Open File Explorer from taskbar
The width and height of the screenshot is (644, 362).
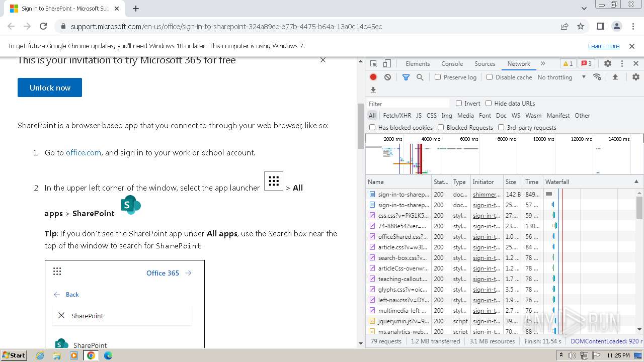tap(57, 355)
